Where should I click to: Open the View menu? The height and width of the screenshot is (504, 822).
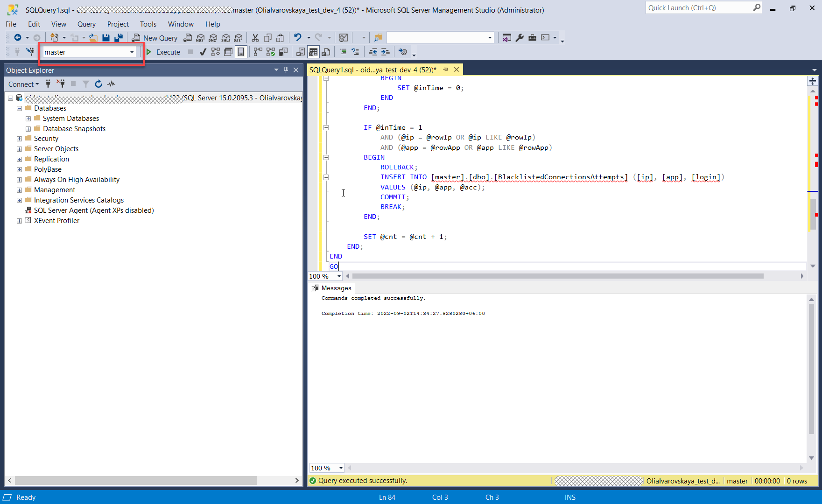tap(59, 24)
